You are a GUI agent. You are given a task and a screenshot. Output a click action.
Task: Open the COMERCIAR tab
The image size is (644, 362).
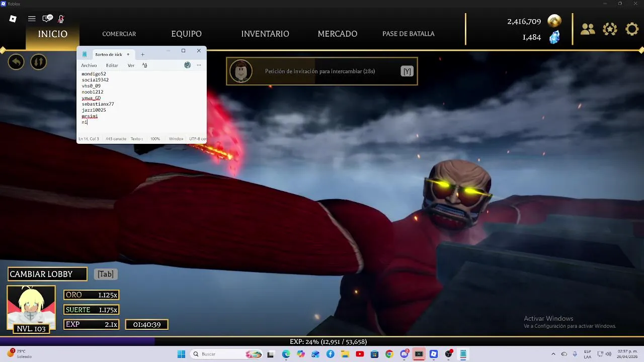click(x=119, y=34)
